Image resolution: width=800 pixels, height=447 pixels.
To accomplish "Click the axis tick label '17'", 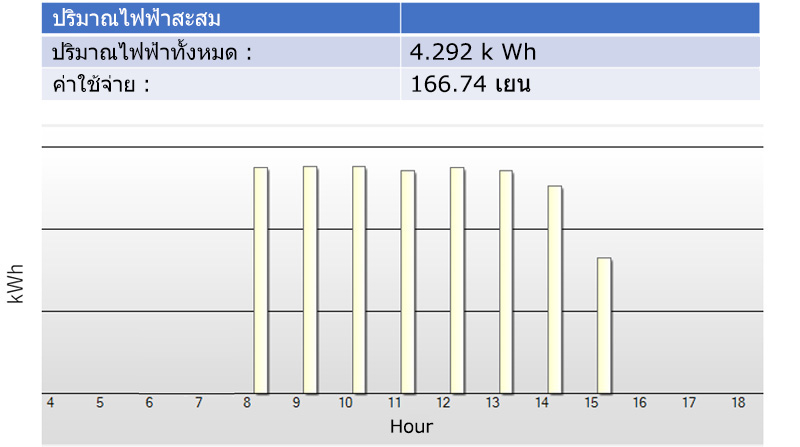I will 689,403.
